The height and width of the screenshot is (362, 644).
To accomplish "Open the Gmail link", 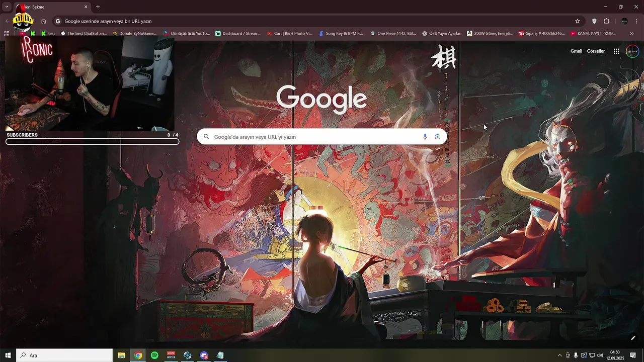I will pyautogui.click(x=576, y=51).
